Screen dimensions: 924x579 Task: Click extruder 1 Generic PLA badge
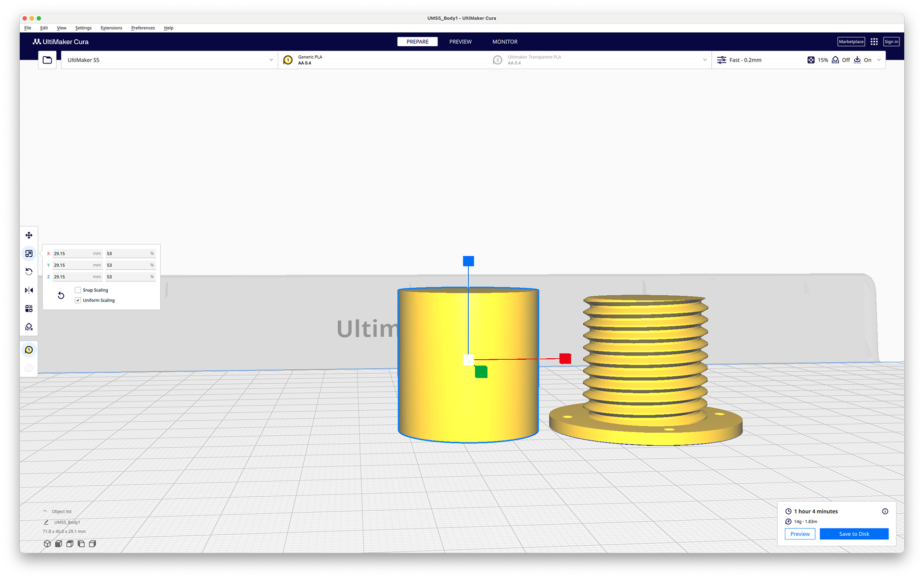(x=288, y=60)
